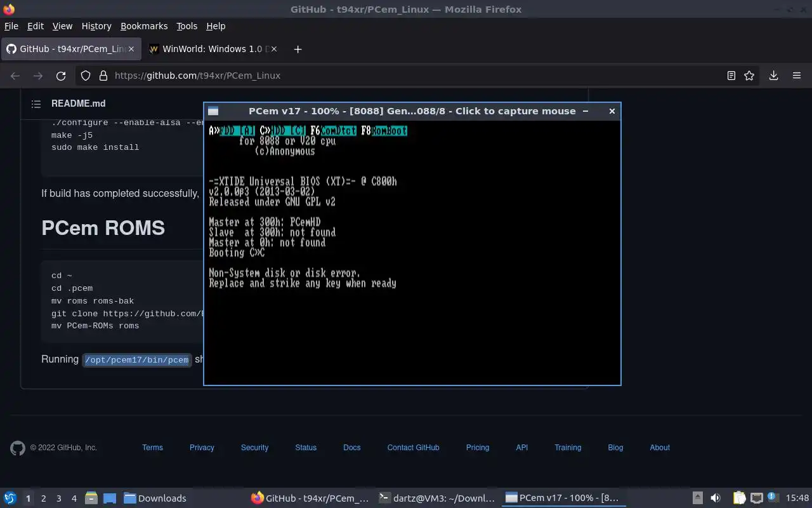
Task: Close the PCem emulator window
Action: pyautogui.click(x=612, y=111)
